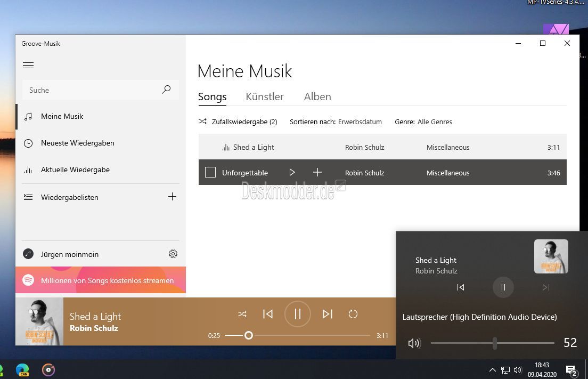Switch to the Künstler tab
The width and height of the screenshot is (588, 379).
pos(265,97)
